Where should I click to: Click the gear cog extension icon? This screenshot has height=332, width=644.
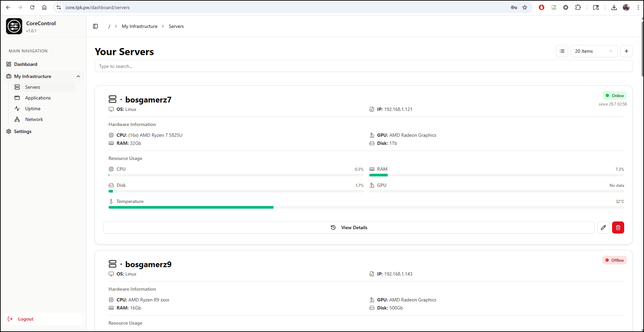(566, 7)
